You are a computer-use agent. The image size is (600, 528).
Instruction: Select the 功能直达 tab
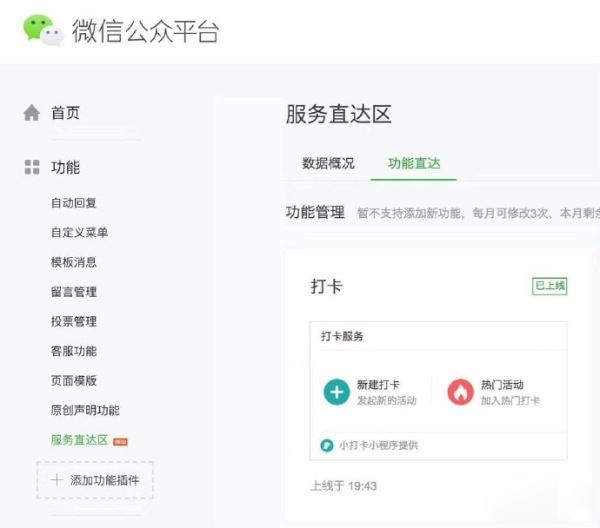click(x=414, y=163)
